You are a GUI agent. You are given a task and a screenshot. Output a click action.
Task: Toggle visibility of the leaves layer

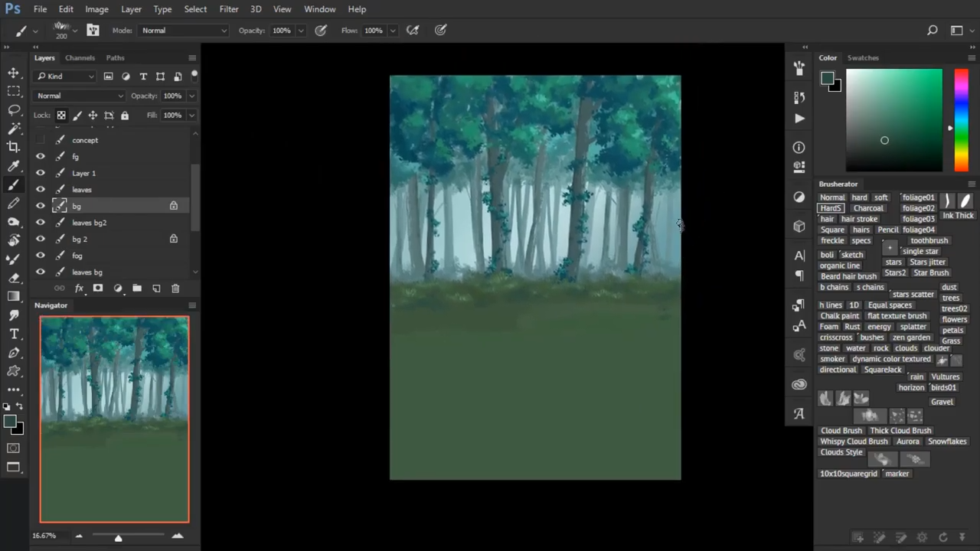click(41, 190)
